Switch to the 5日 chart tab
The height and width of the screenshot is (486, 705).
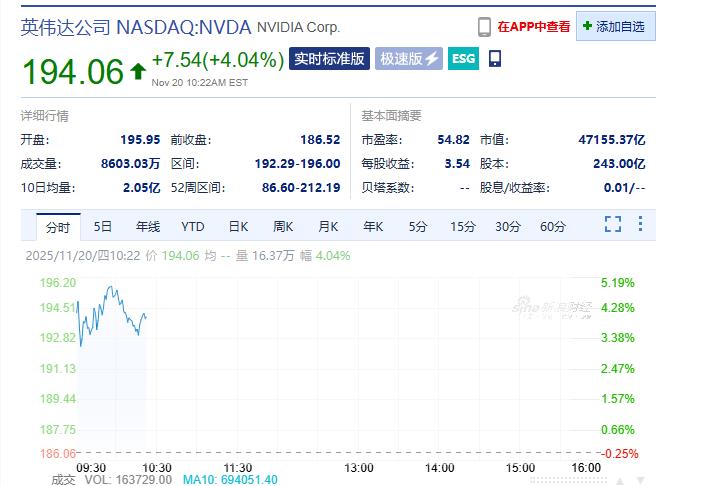(103, 227)
